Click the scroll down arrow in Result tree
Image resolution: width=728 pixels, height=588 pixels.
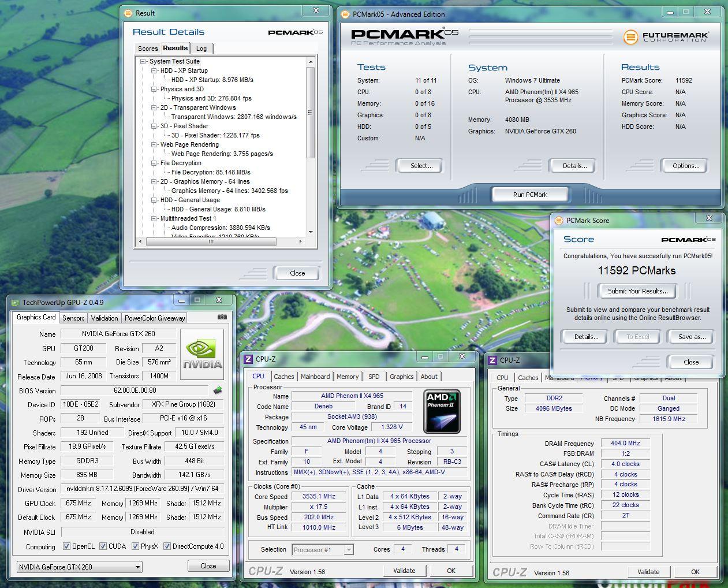click(x=311, y=232)
